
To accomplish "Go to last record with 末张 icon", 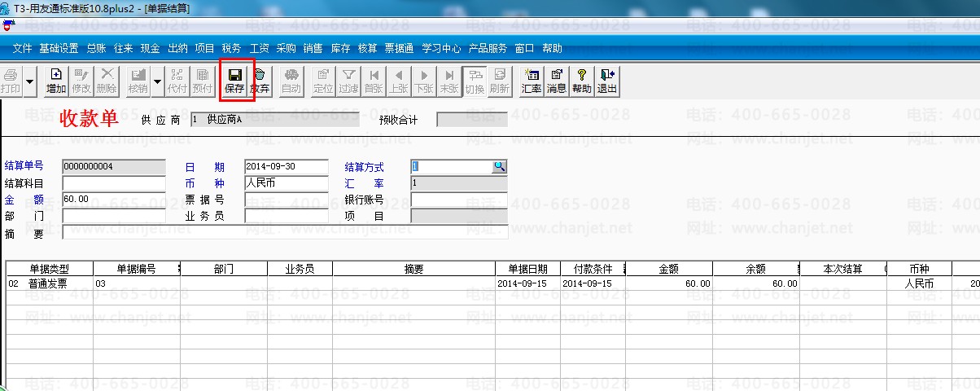I will [449, 81].
